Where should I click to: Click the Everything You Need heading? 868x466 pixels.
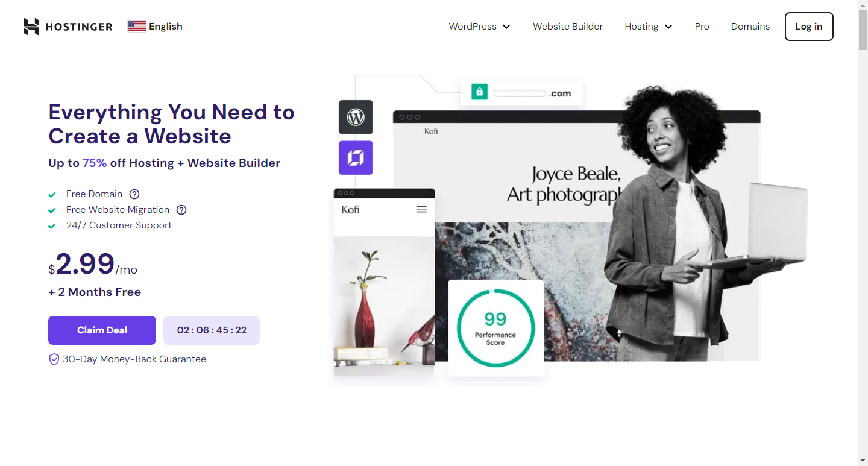coord(171,124)
